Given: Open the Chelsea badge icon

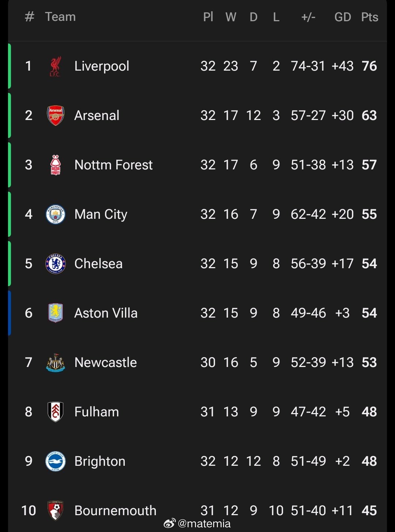Looking at the screenshot, I should click(55, 264).
